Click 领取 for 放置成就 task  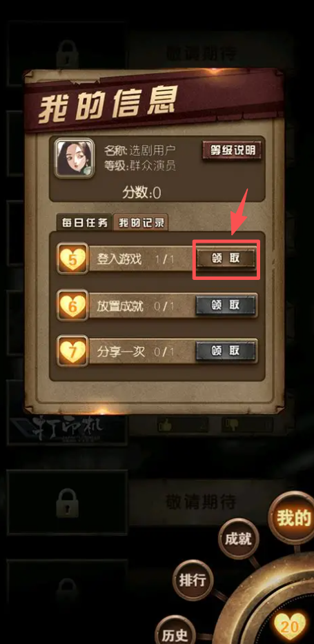[x=226, y=305]
